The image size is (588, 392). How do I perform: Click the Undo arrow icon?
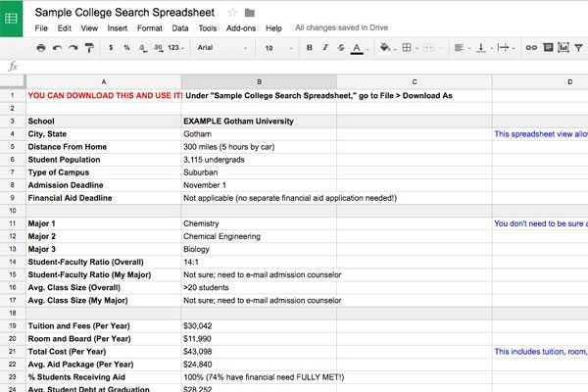[57, 47]
